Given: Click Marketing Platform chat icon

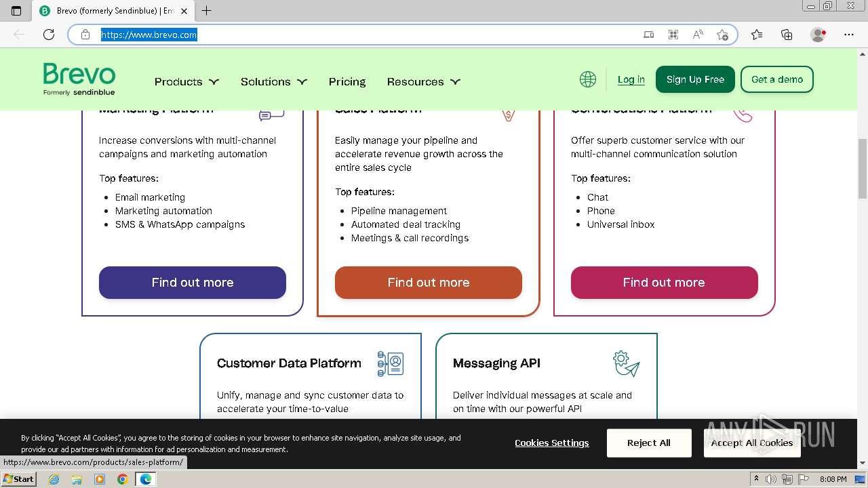Looking at the screenshot, I should [271, 115].
